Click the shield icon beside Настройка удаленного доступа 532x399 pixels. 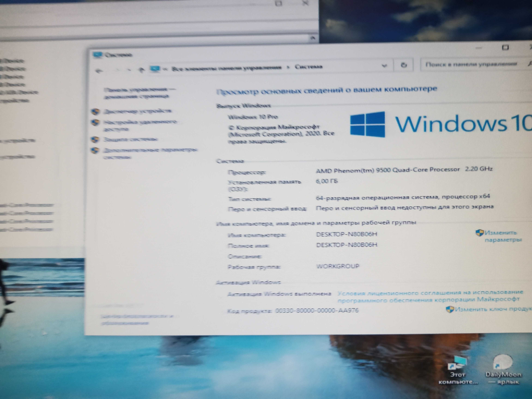95,122
